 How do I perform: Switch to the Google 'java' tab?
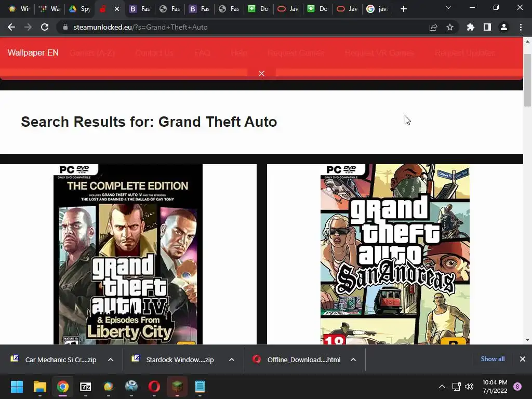(377, 9)
